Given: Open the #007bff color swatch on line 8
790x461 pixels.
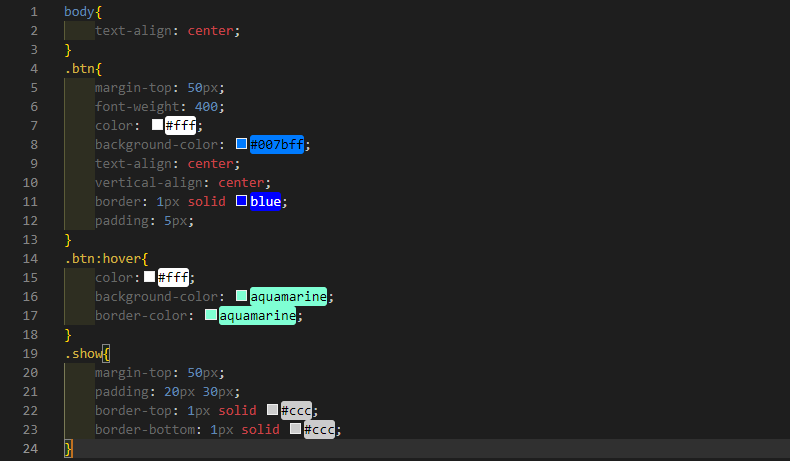Looking at the screenshot, I should click(241, 144).
